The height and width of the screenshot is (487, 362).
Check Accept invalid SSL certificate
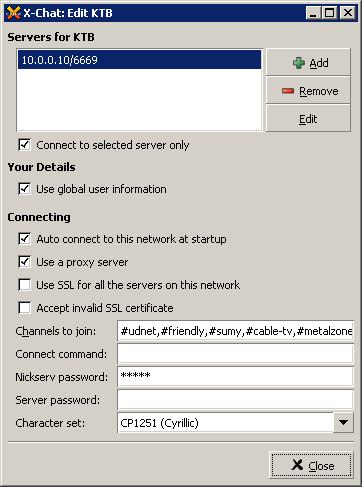(x=25, y=308)
